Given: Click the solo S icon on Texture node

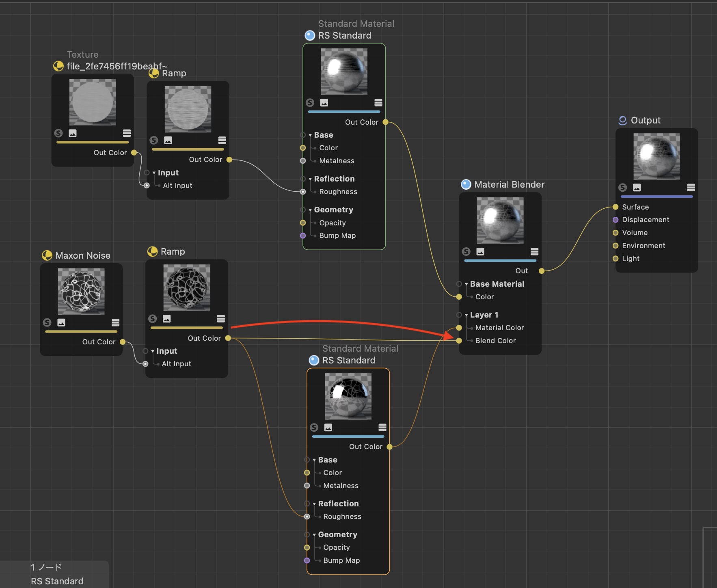Looking at the screenshot, I should [58, 133].
